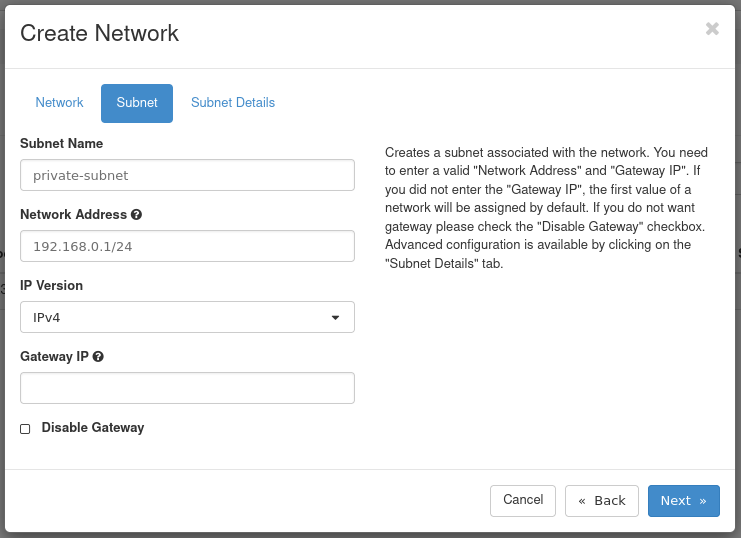This screenshot has height=538, width=741.
Task: Click the Network Address help icon
Action: pos(136,215)
